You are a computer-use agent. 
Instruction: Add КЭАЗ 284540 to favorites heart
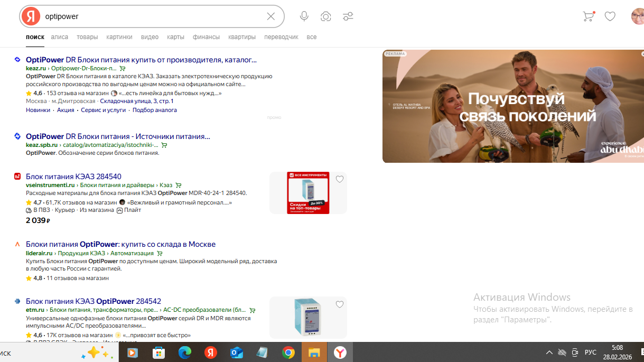[340, 179]
